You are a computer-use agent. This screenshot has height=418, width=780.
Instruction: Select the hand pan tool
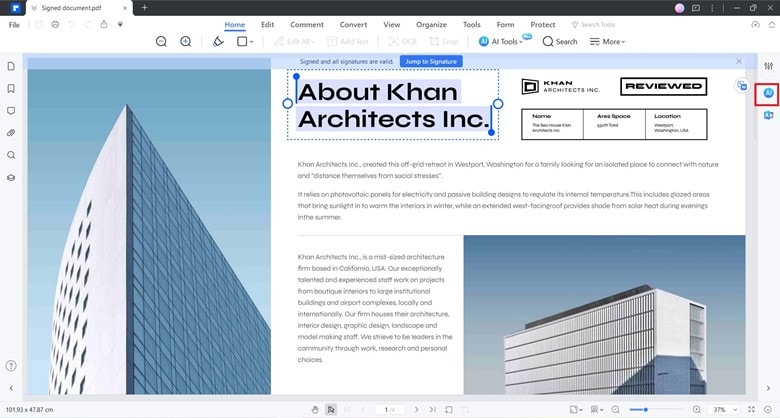tap(315, 410)
